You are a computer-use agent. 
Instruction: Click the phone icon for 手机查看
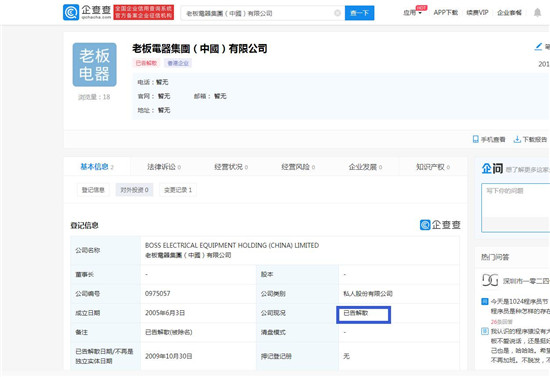tap(476, 139)
